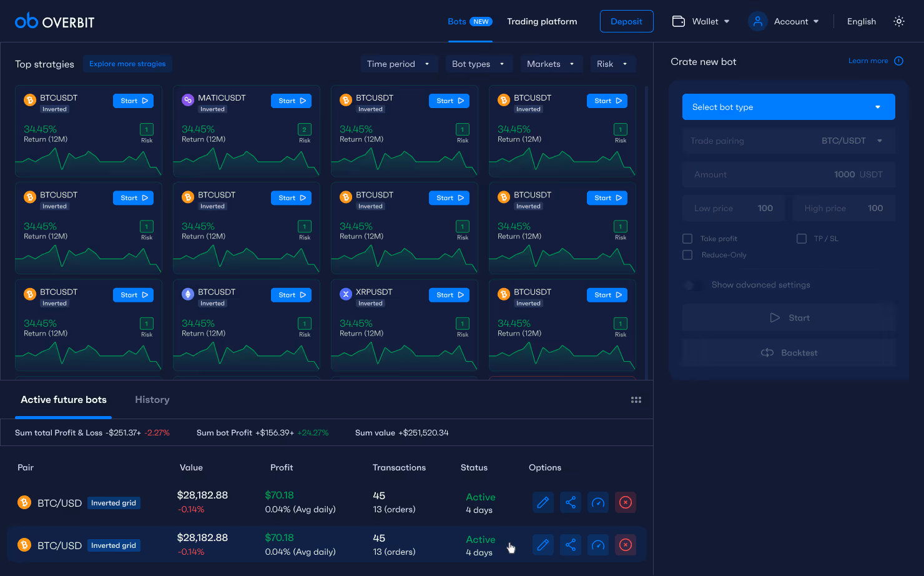This screenshot has width=924, height=576.
Task: Click Sum bot Profit +$156.39
Action: [245, 432]
